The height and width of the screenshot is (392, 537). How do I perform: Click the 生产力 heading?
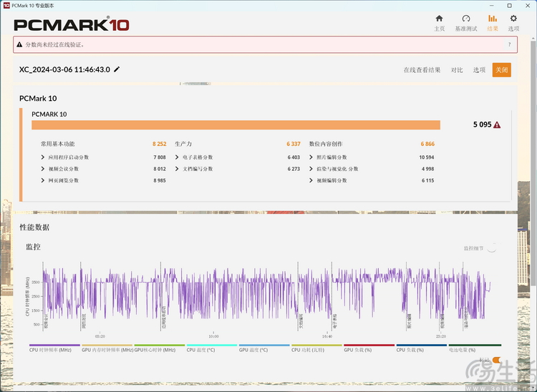183,144
